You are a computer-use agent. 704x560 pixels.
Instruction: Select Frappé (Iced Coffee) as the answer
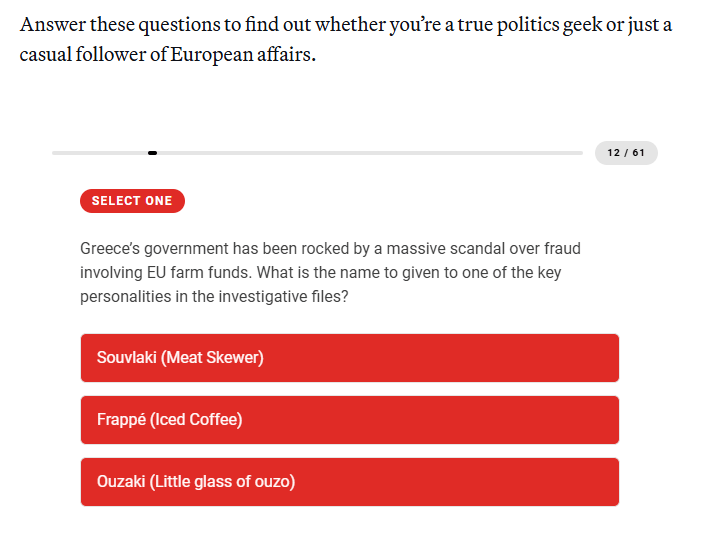(x=349, y=420)
